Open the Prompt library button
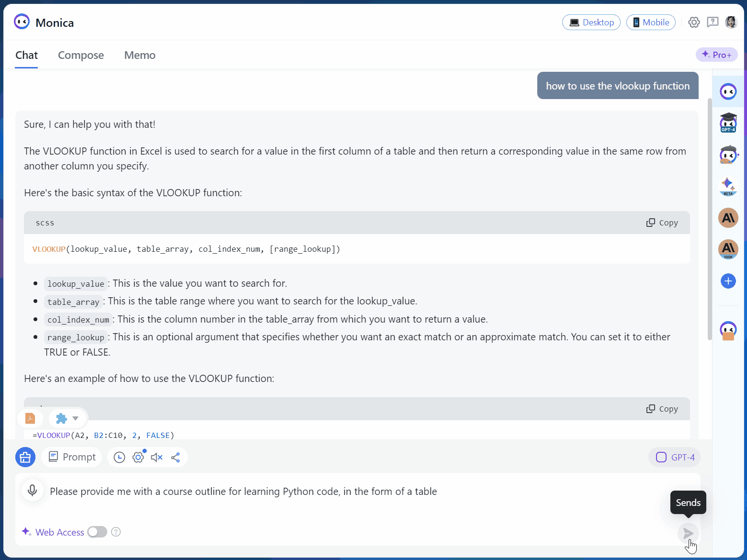Image resolution: width=747 pixels, height=560 pixels. 72,457
